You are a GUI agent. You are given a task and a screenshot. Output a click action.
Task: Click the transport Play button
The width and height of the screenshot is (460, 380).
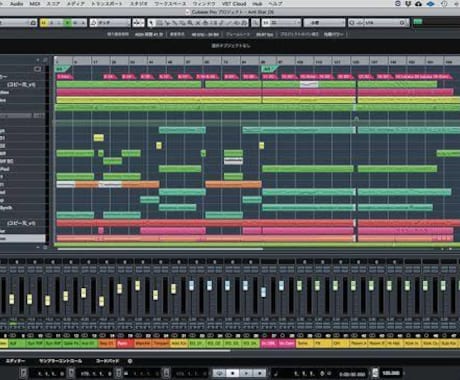click(246, 373)
